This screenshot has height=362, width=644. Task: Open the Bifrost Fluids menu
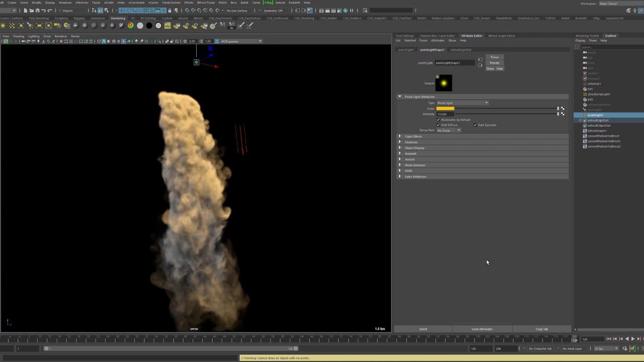pos(206,3)
